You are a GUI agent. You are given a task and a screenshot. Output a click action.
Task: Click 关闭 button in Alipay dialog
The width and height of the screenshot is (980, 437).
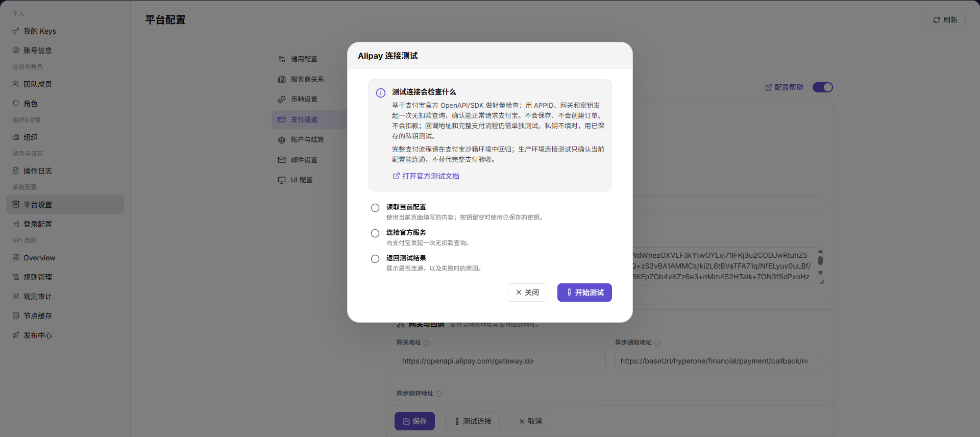527,293
